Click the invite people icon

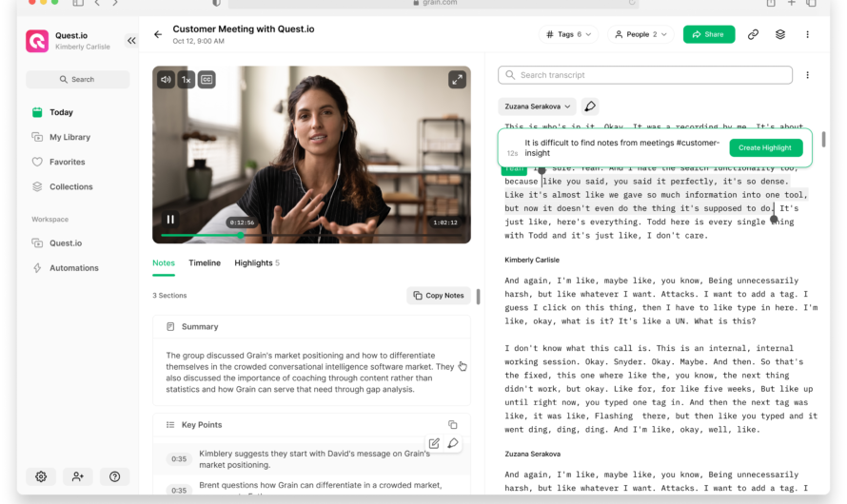78,476
